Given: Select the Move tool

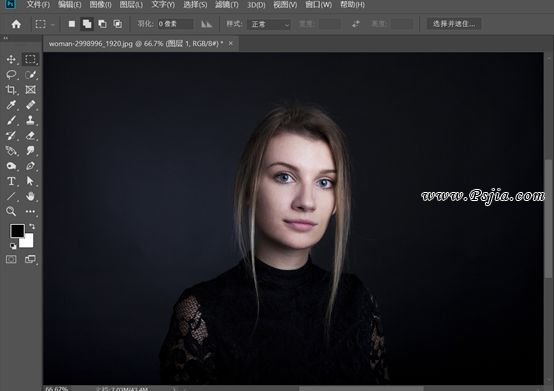Looking at the screenshot, I should [x=11, y=59].
